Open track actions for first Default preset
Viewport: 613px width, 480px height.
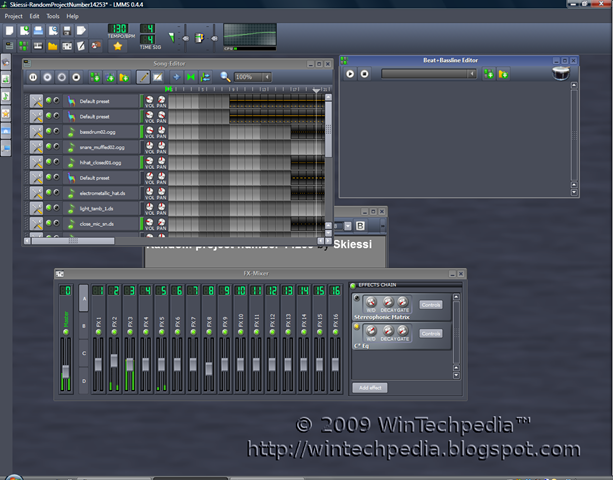pos(36,101)
